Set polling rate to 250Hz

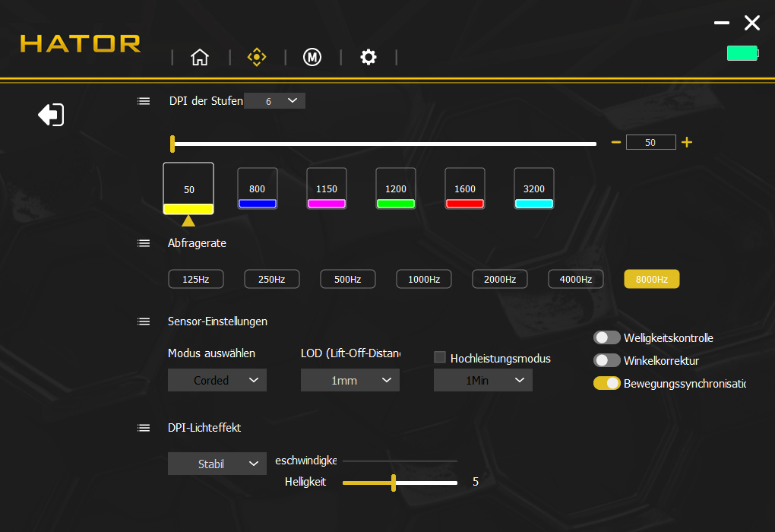click(x=272, y=279)
